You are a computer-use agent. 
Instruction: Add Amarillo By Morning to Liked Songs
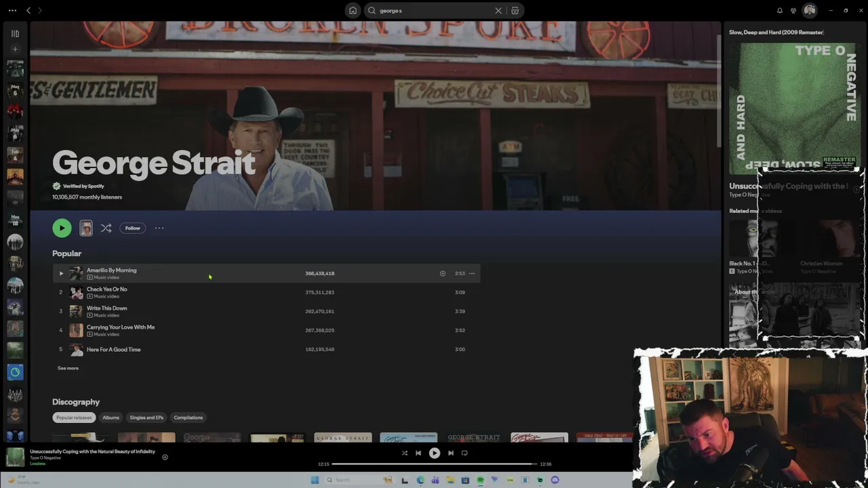pos(443,273)
